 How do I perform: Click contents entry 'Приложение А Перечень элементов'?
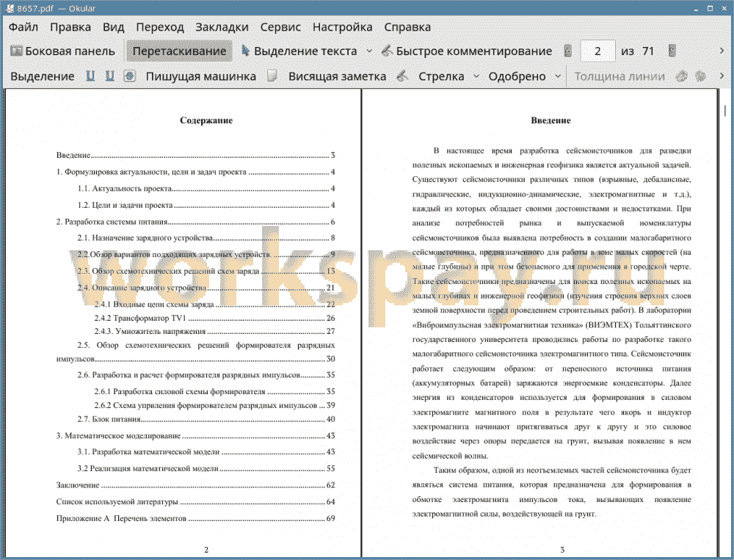click(x=196, y=518)
